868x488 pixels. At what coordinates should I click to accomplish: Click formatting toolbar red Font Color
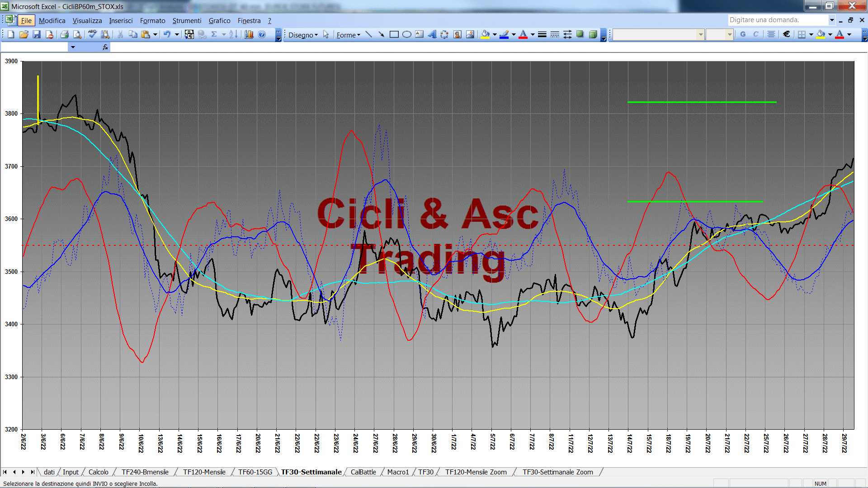coord(840,34)
